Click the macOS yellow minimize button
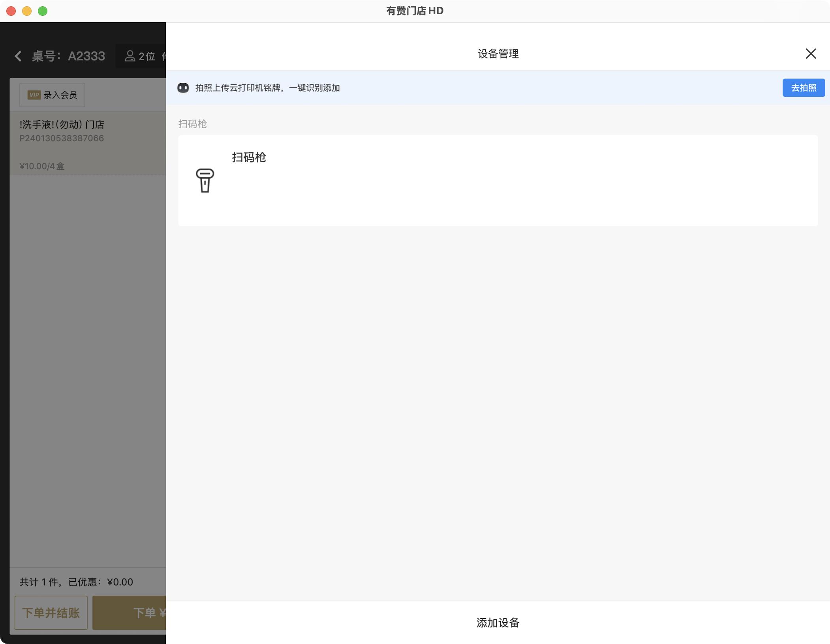The width and height of the screenshot is (830, 644). [27, 11]
